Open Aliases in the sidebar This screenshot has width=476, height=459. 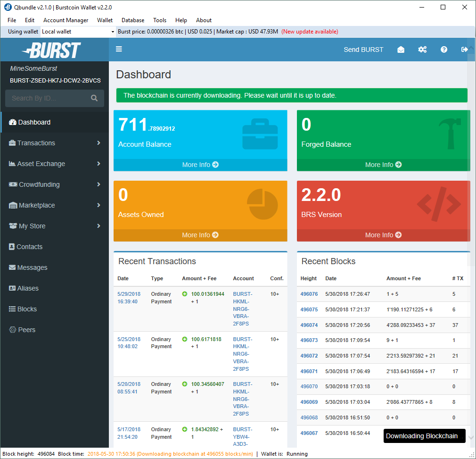point(55,288)
